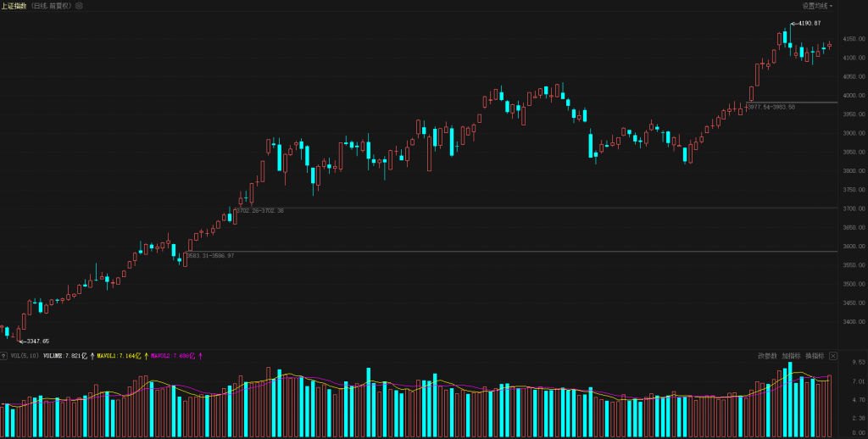Image resolution: width=868 pixels, height=439 pixels.
Task: Click the VOL indicator help question mark
Action: [x=4, y=356]
